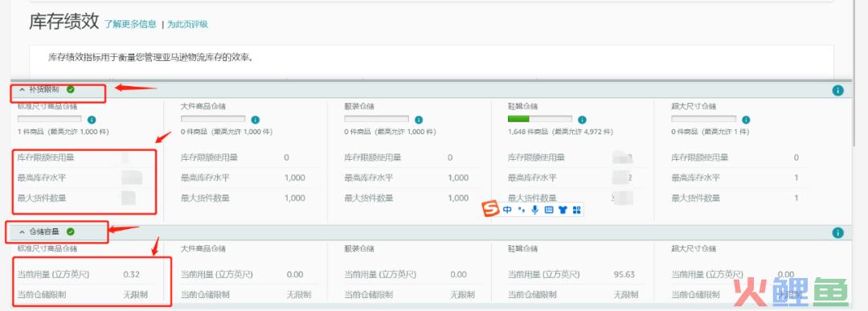Image resolution: width=868 pixels, height=311 pixels.
Task: Click 无限制 value in 鞋靴仓储 storage column
Action: [625, 295]
